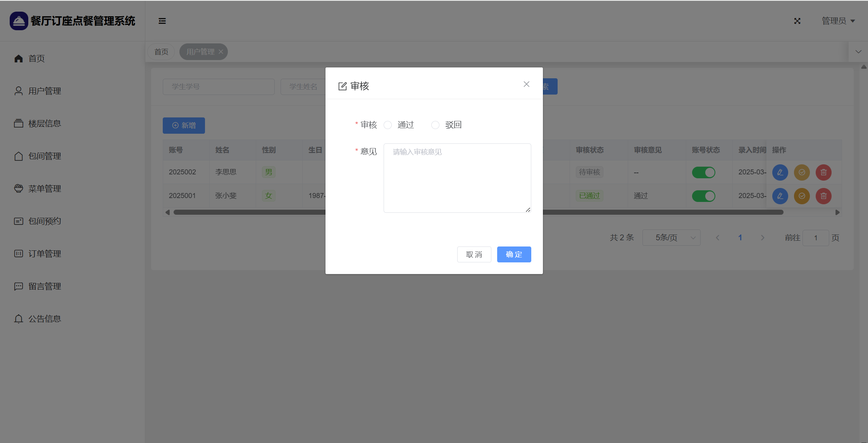The image size is (868, 443).
Task: Toggle account status switch for 李思思
Action: tap(703, 172)
